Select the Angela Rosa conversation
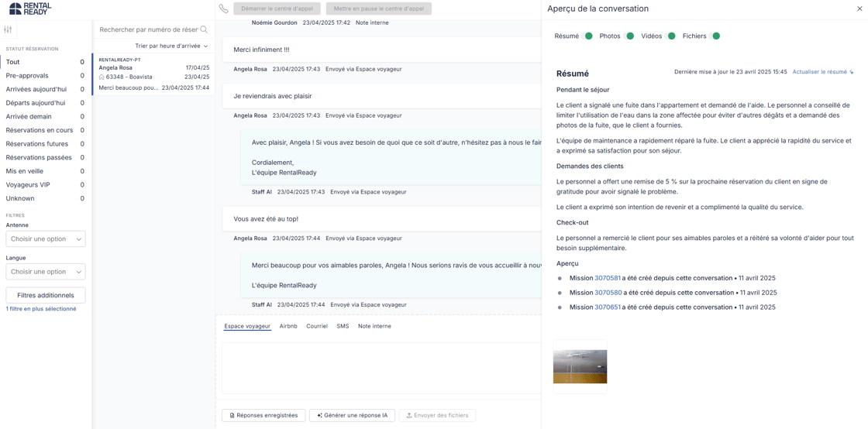Screen dimensions: 868x429 154,74
